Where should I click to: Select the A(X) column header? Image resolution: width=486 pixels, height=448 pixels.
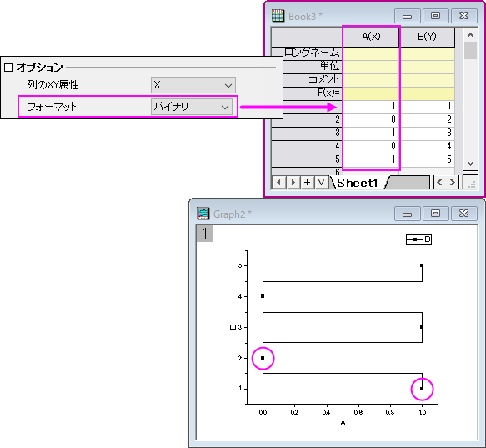click(371, 37)
